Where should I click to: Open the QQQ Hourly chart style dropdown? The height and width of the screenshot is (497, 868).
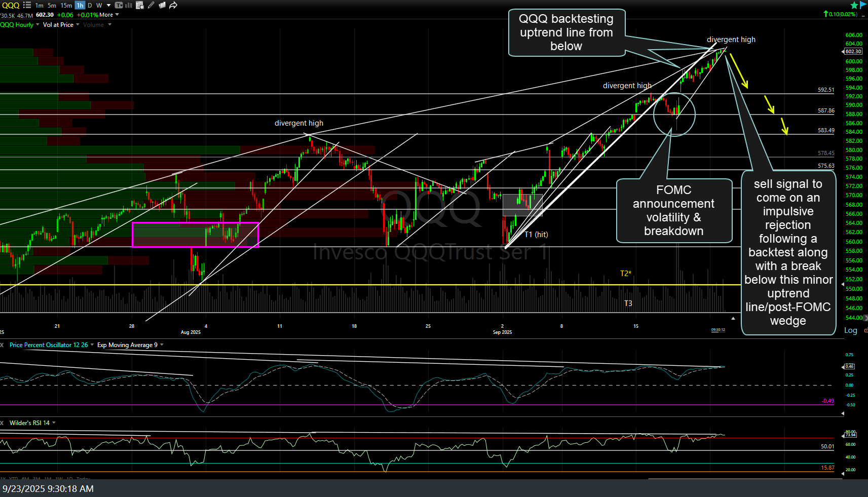coord(17,24)
